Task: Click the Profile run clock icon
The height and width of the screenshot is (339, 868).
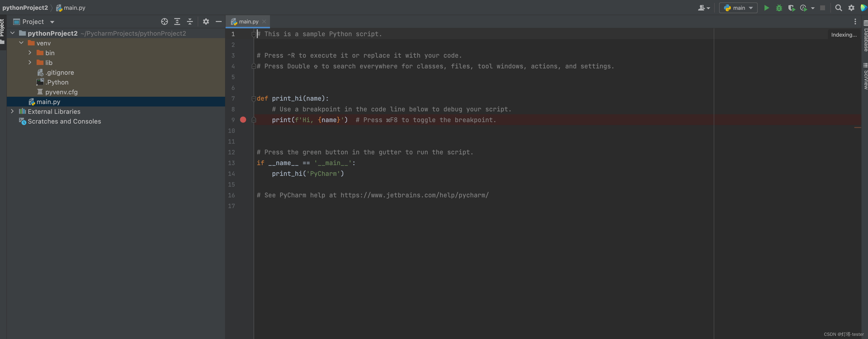Action: coord(804,8)
